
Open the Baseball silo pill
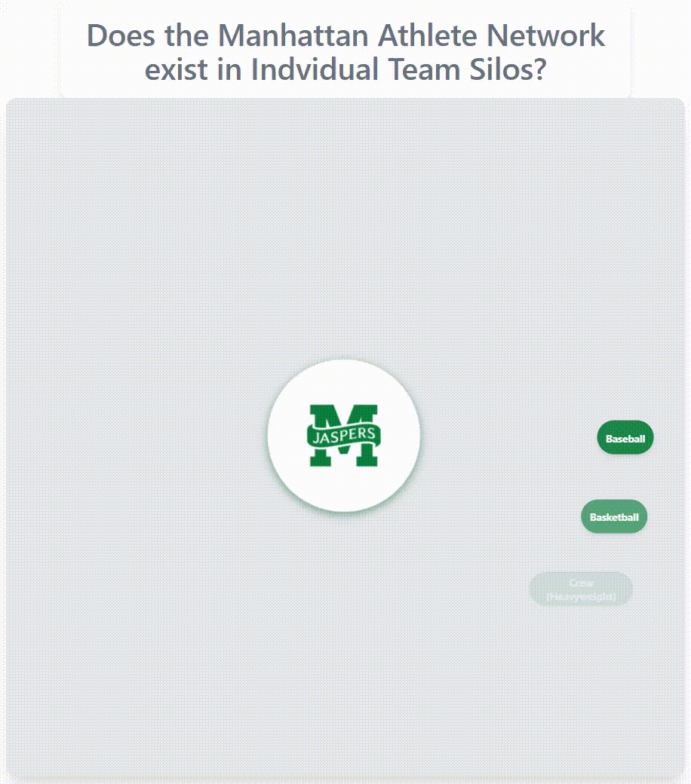pos(625,438)
